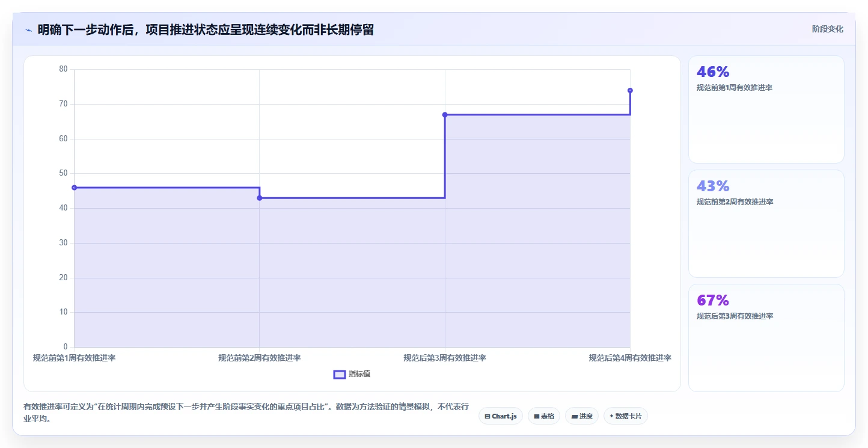
Task: Click the footnote about 有效推进率 definition
Action: click(x=246, y=413)
